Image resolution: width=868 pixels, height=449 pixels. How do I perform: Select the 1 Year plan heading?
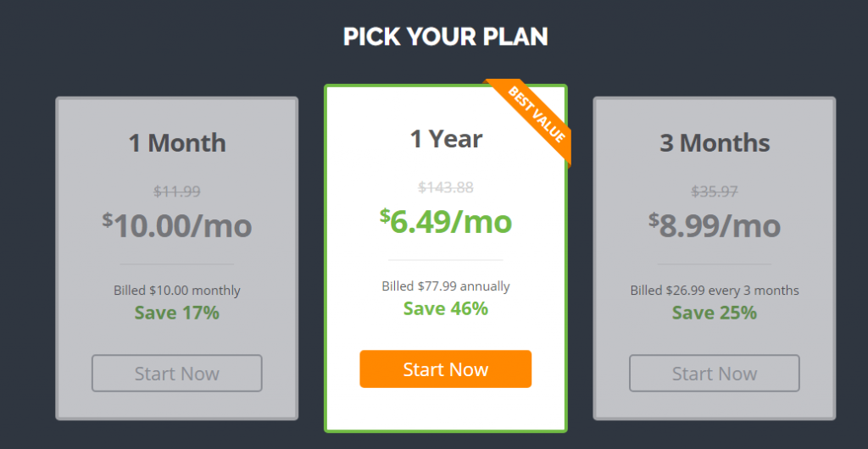coord(446,139)
